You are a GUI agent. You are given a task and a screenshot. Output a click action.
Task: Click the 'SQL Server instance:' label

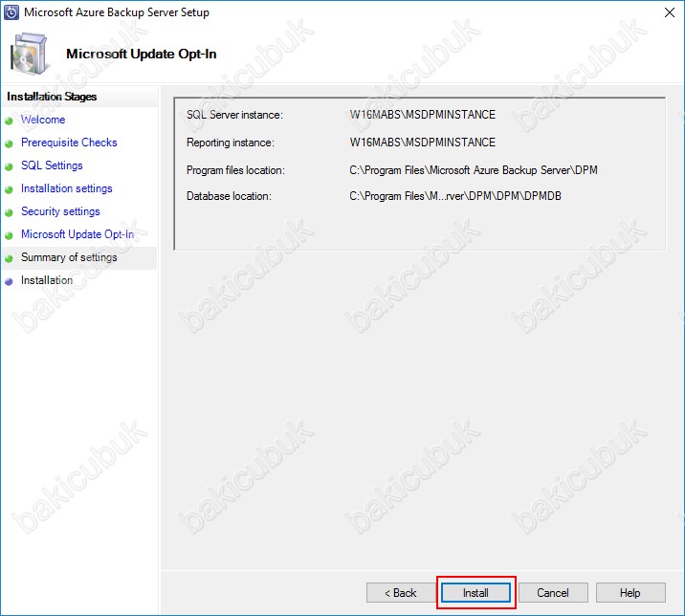[x=234, y=115]
